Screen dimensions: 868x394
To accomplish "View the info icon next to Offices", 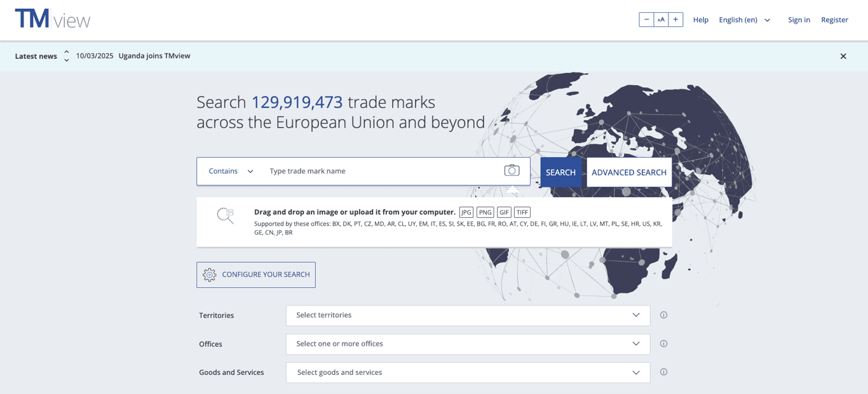I will [x=663, y=343].
